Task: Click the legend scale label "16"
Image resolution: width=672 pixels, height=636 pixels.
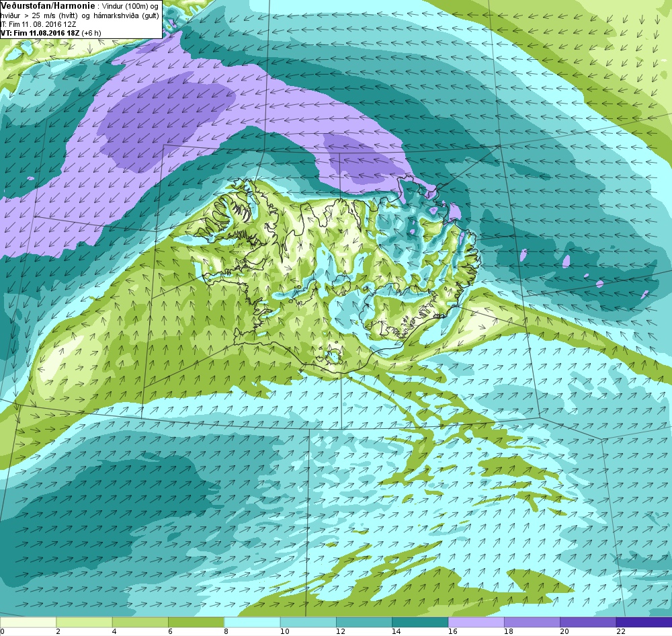Action: pos(452,631)
